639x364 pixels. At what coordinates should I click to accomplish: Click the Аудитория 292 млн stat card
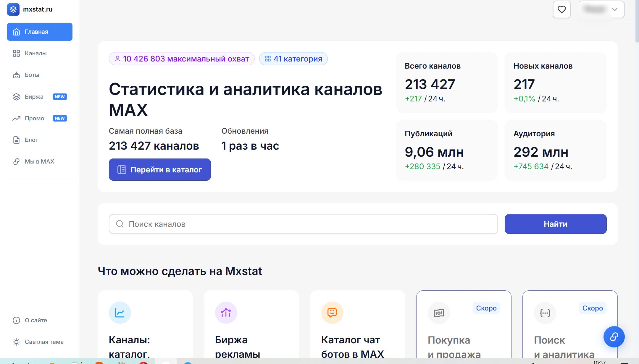556,150
